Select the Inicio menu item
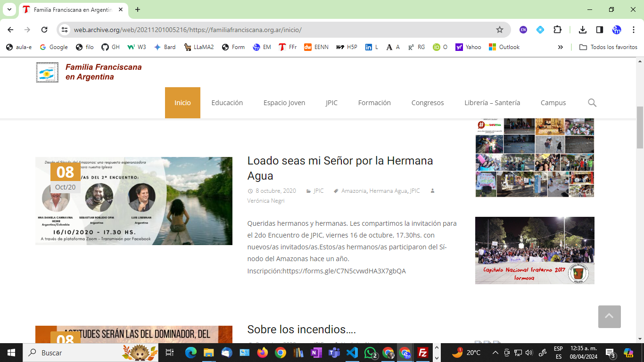644x362 pixels. click(x=182, y=103)
